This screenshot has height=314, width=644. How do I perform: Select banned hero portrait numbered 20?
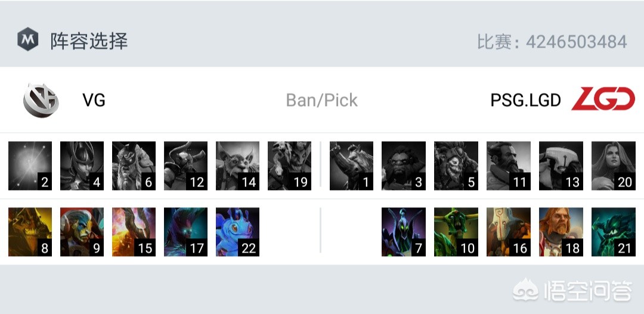coord(613,166)
